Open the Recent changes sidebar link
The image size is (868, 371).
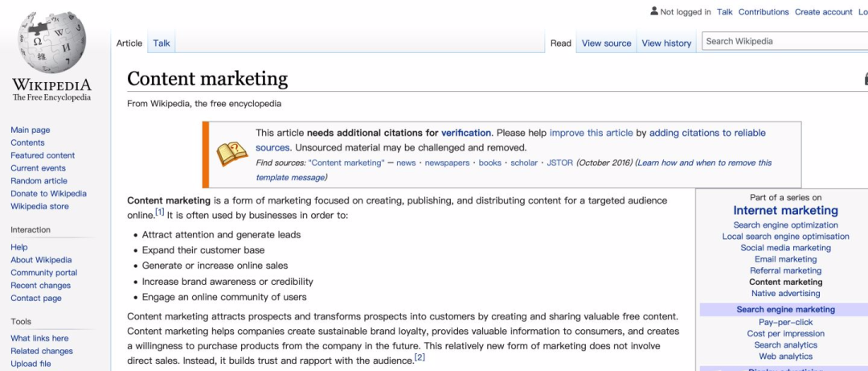[40, 286]
